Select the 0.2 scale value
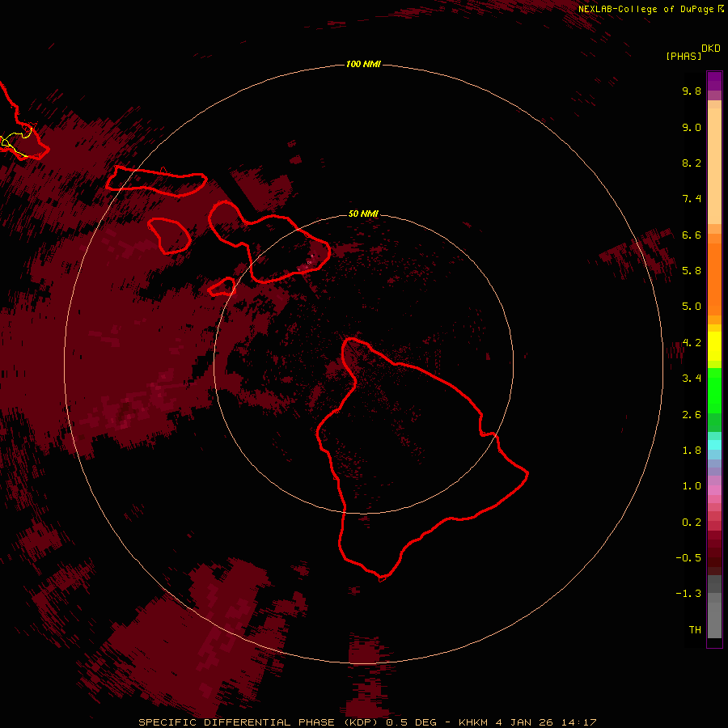728x728 pixels. (692, 523)
